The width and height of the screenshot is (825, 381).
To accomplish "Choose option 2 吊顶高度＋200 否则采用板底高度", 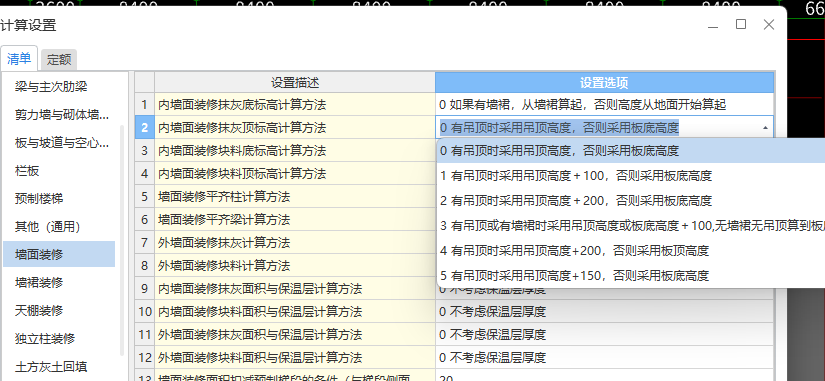I will [x=631, y=200].
